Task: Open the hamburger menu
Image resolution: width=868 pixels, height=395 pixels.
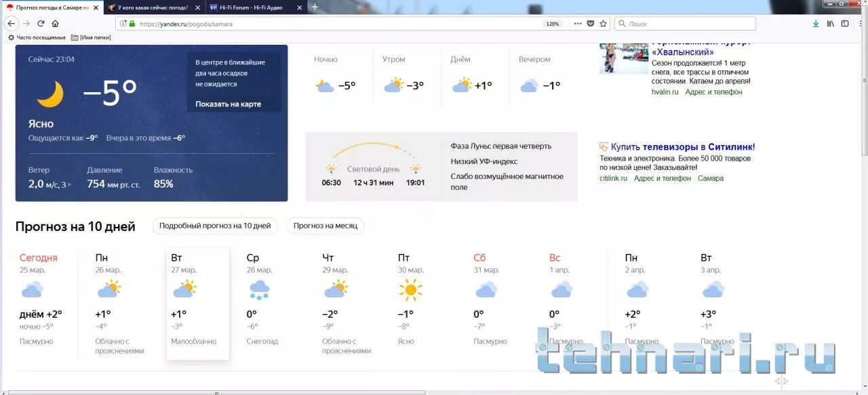Action: 860,22
